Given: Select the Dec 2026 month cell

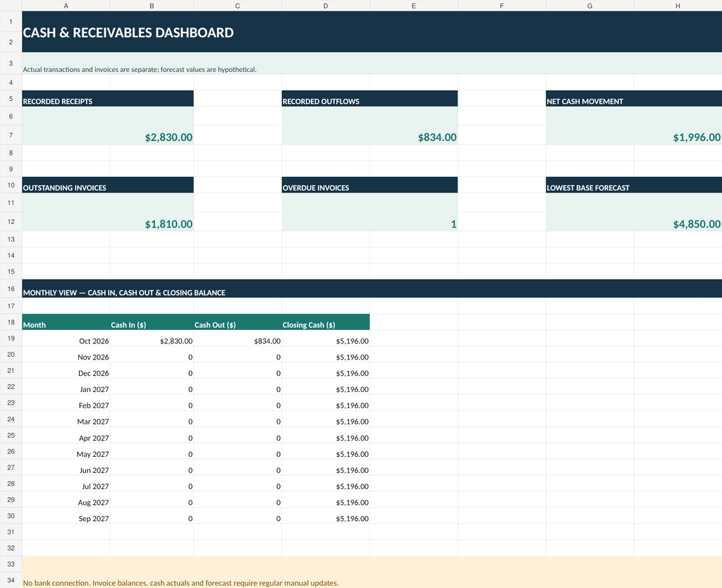Looking at the screenshot, I should 66,371.
